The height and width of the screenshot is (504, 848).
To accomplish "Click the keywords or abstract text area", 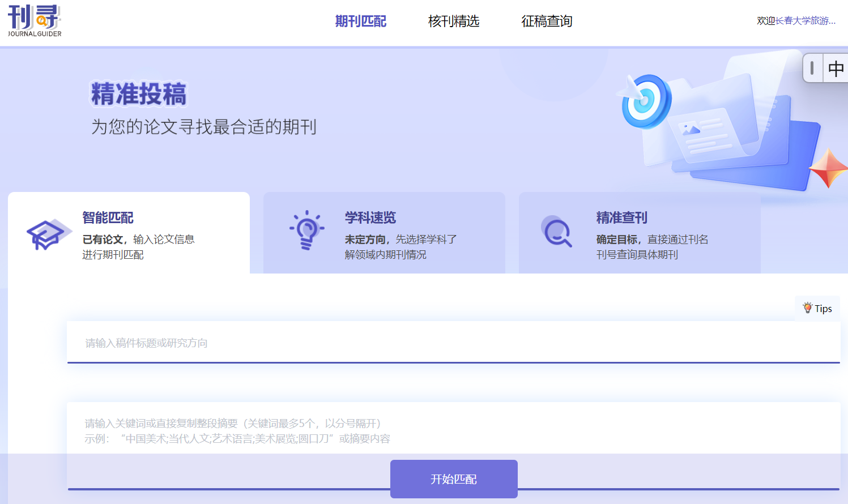I will (453, 430).
